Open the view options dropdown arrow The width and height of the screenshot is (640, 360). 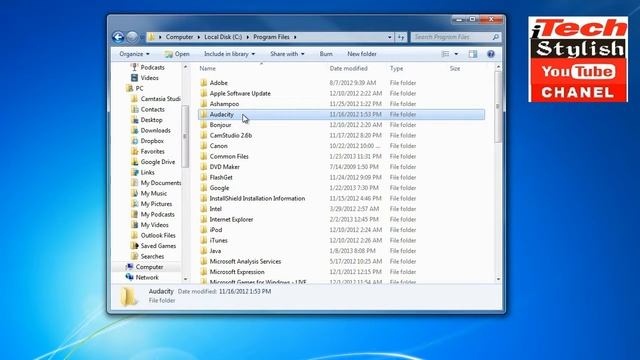coord(456,54)
